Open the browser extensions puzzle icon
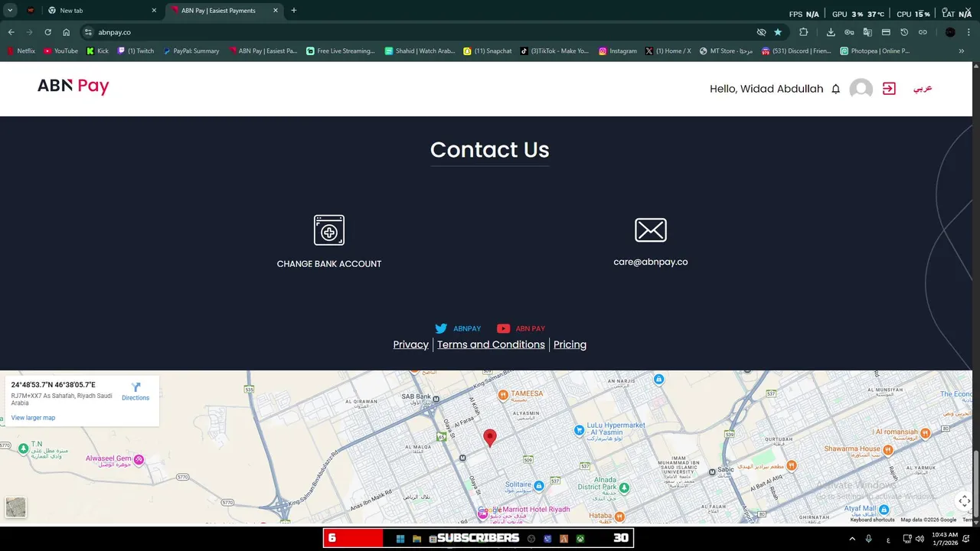This screenshot has width=980, height=551. pyautogui.click(x=803, y=32)
